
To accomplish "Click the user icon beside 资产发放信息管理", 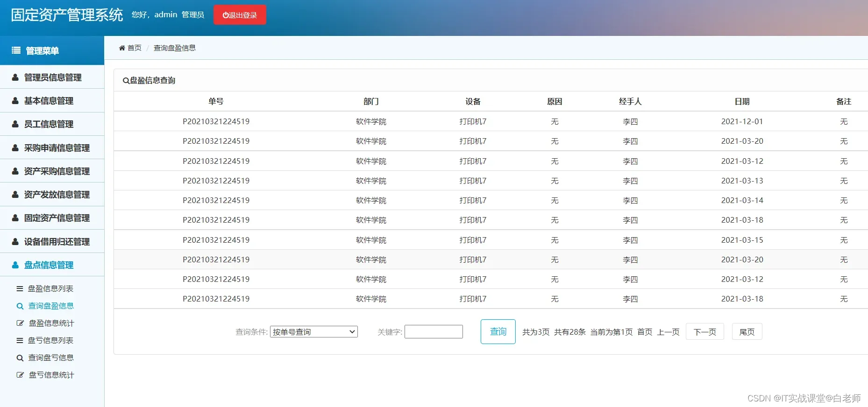I will (x=15, y=195).
